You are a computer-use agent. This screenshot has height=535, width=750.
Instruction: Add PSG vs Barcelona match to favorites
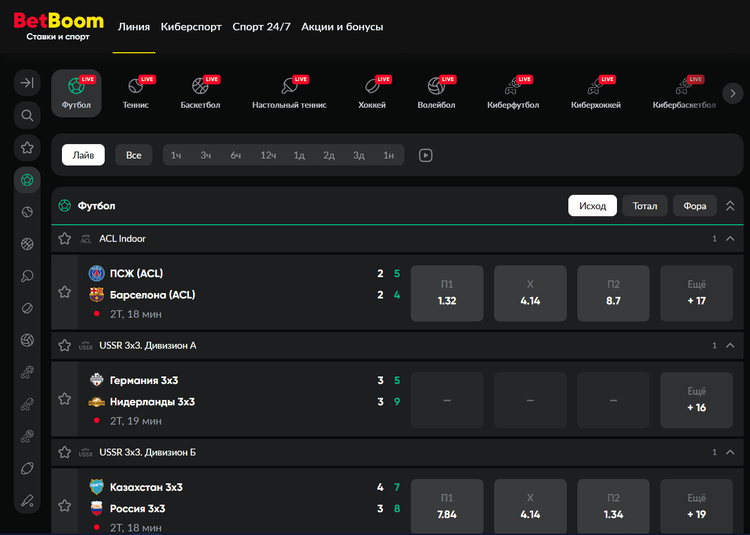click(x=65, y=292)
